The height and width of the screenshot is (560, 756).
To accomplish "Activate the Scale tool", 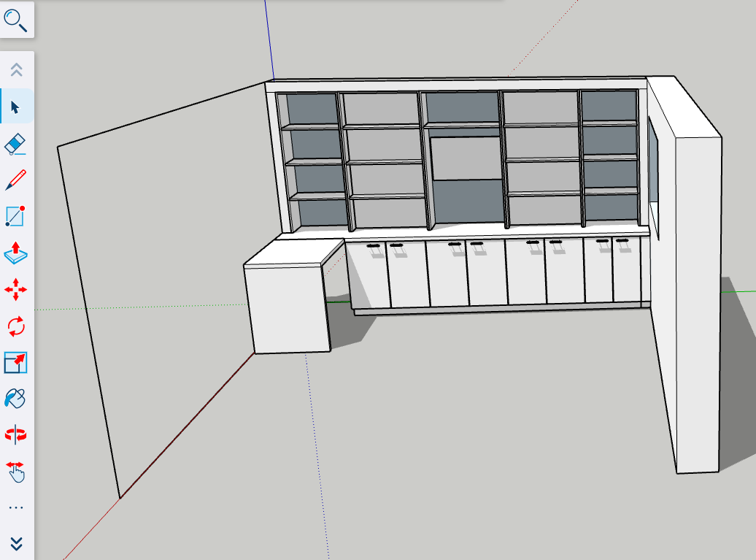I will pos(16,362).
